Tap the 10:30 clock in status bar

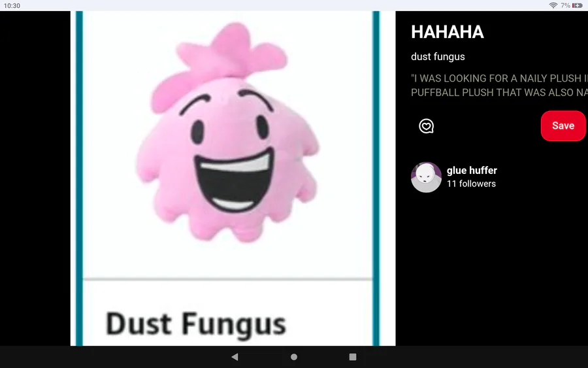[x=12, y=6]
